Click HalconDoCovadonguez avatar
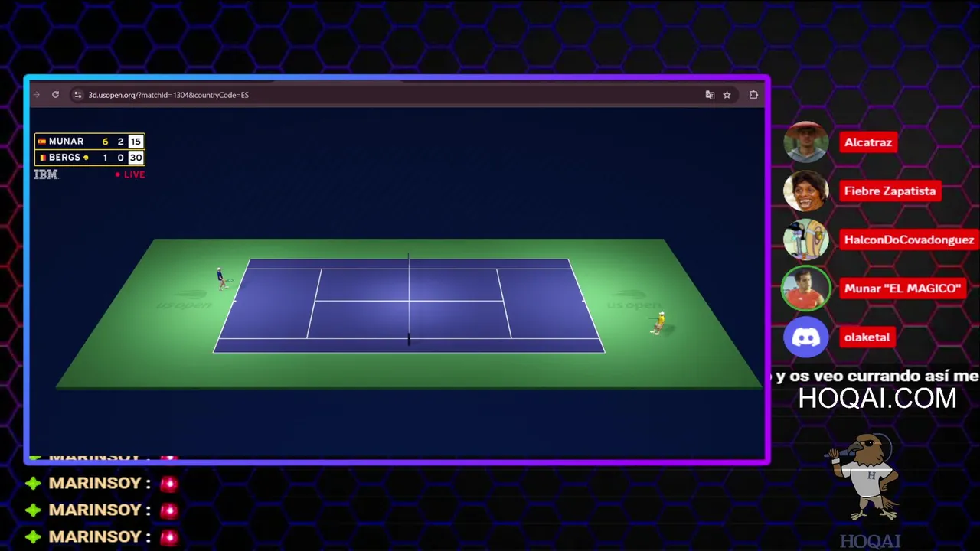Screen dimensions: 980x551 pyautogui.click(x=805, y=240)
